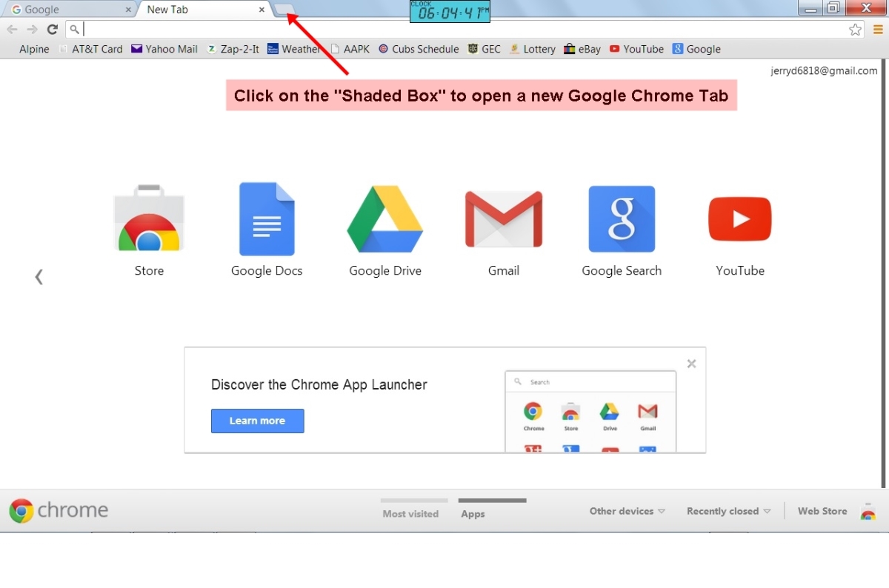Reload the current page

coord(52,30)
